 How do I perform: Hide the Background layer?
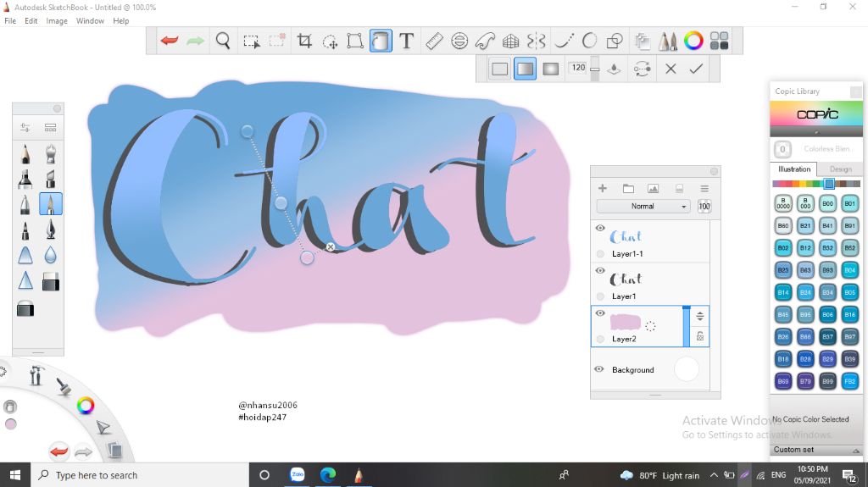(599, 369)
